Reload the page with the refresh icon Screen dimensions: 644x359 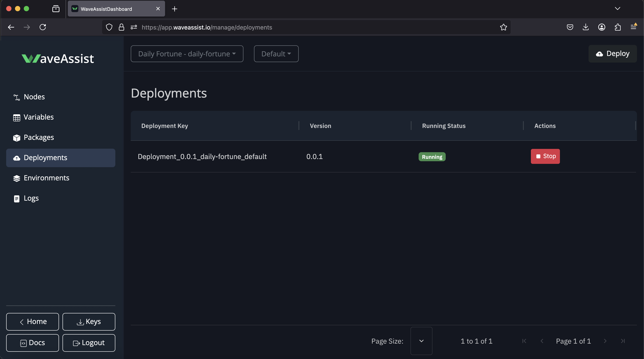(x=43, y=27)
